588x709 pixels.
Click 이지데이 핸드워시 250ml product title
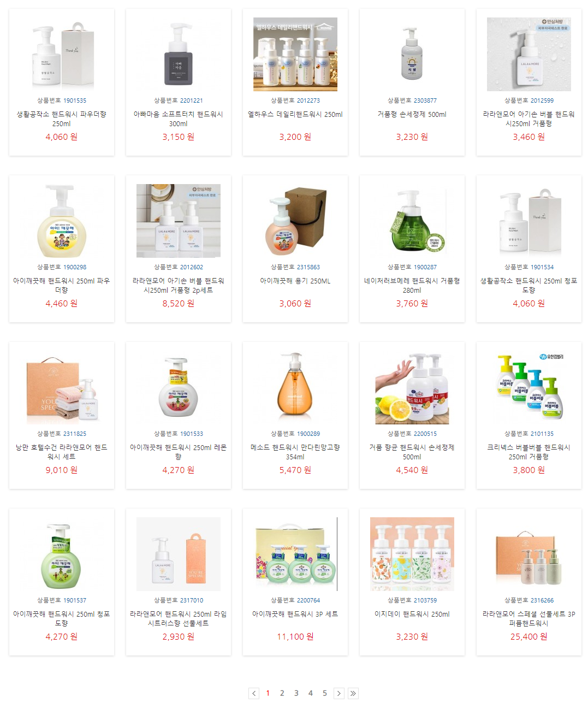(x=412, y=615)
